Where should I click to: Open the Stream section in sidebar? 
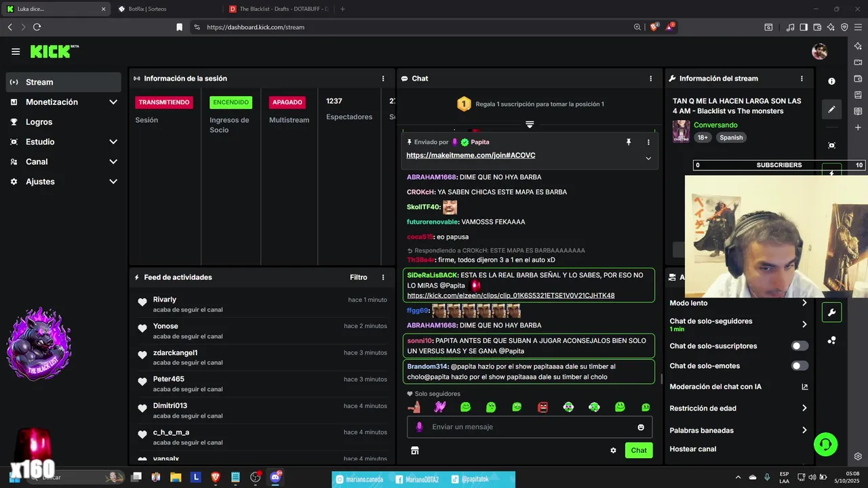point(64,82)
